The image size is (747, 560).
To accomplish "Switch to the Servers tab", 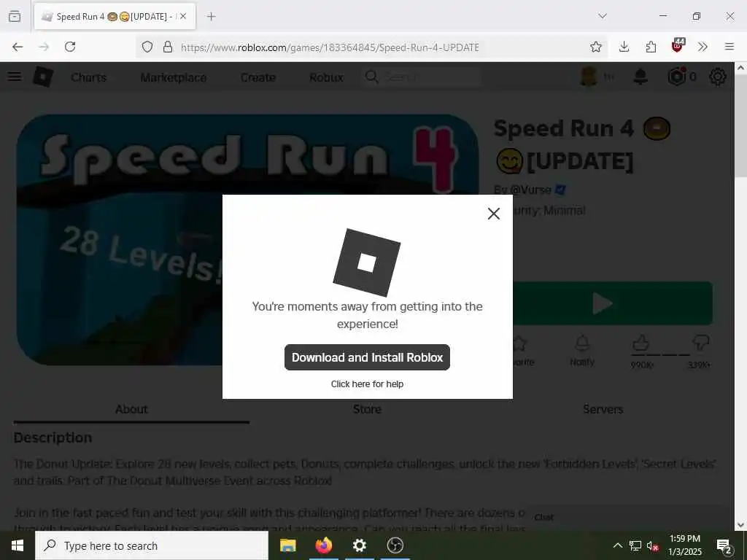I will point(603,409).
